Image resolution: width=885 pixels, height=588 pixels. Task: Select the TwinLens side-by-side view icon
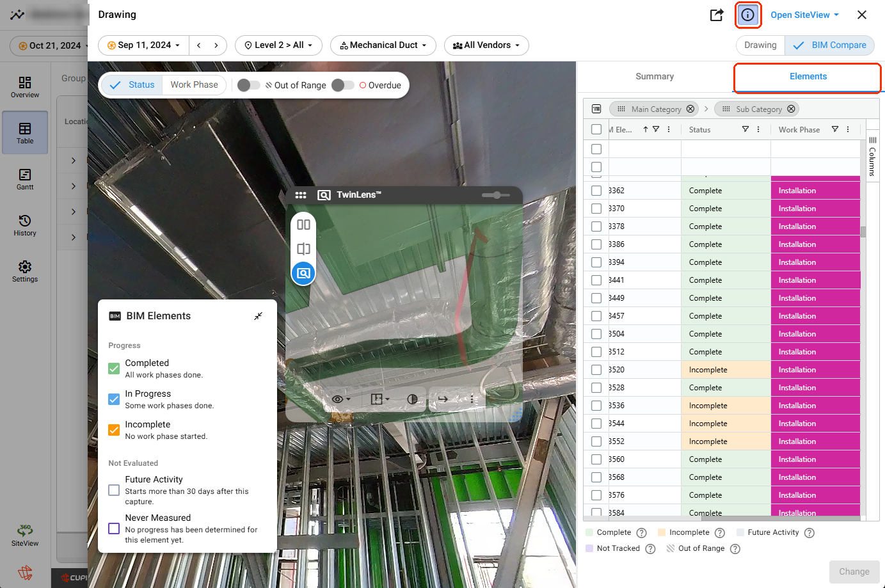click(303, 225)
